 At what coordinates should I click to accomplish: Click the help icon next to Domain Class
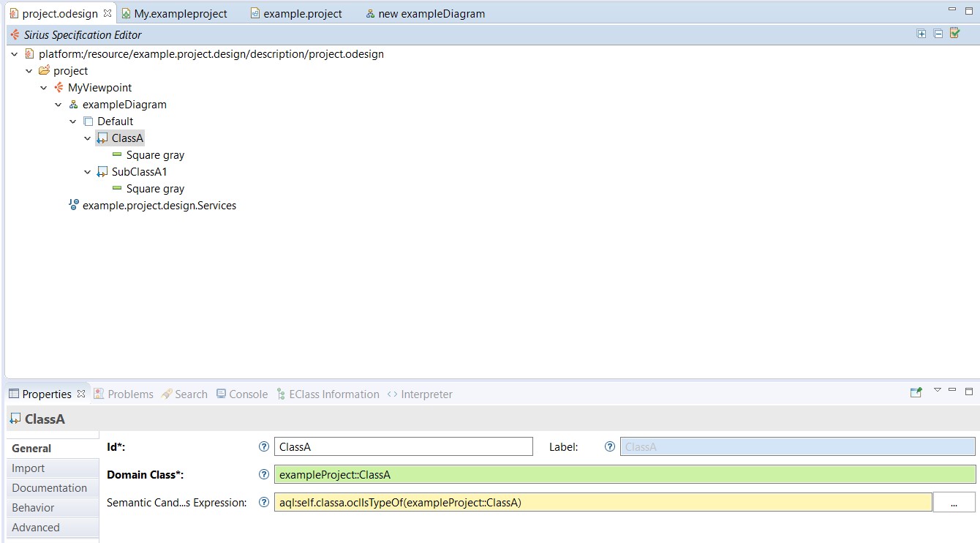point(264,474)
